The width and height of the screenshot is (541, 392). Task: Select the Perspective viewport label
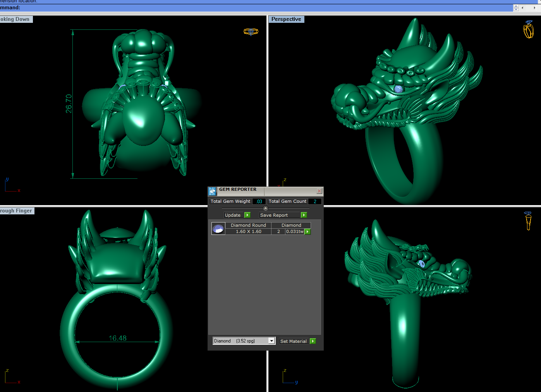287,19
